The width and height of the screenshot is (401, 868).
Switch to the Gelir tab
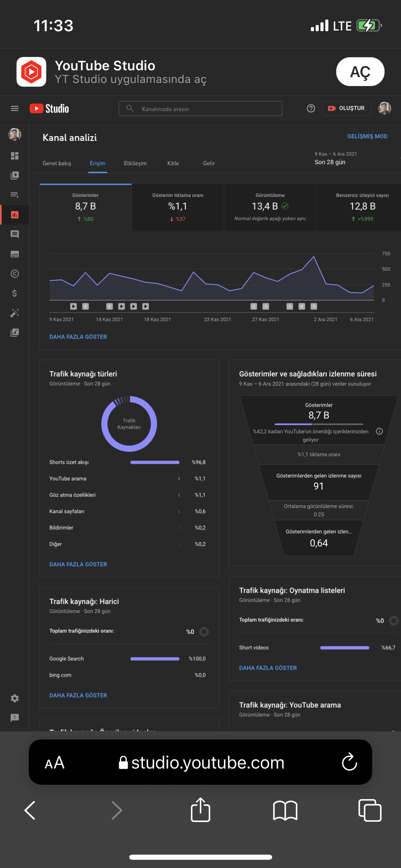(x=209, y=163)
